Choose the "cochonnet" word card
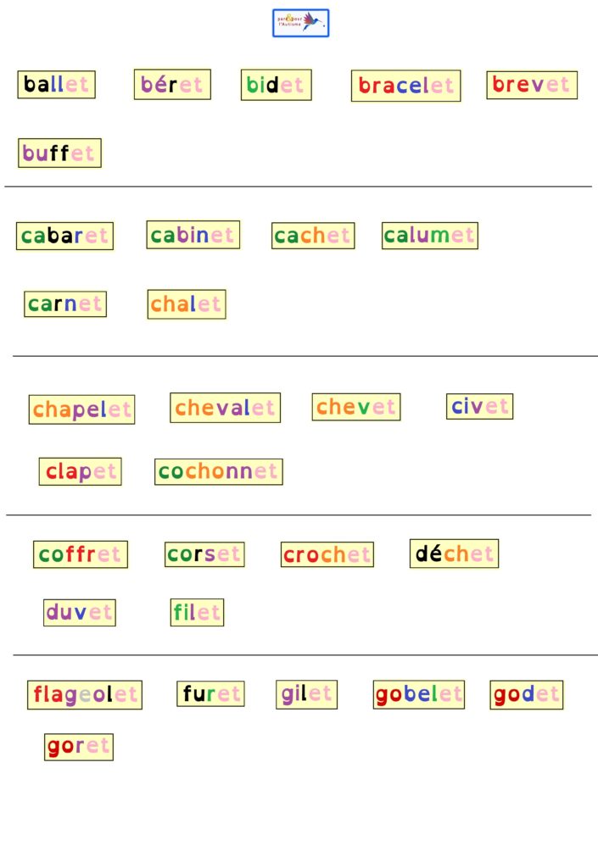598x868 pixels. [x=219, y=471]
